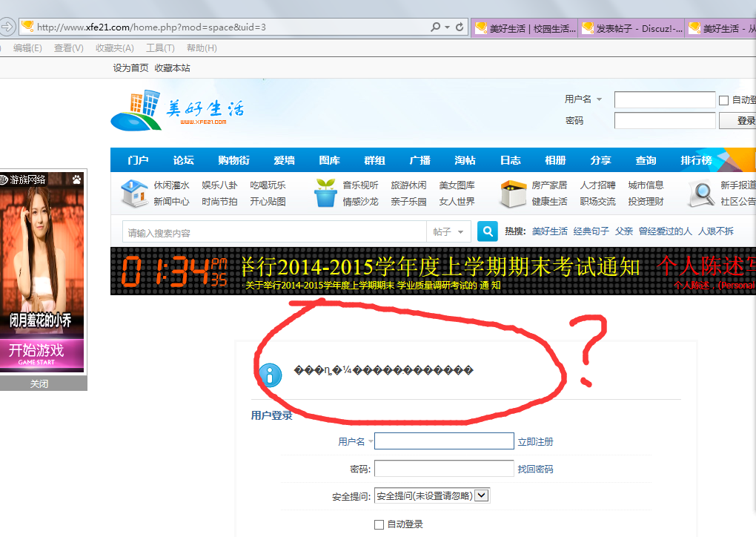
Task: Enable the 自动登录 checkbox in the login form
Action: [x=379, y=524]
